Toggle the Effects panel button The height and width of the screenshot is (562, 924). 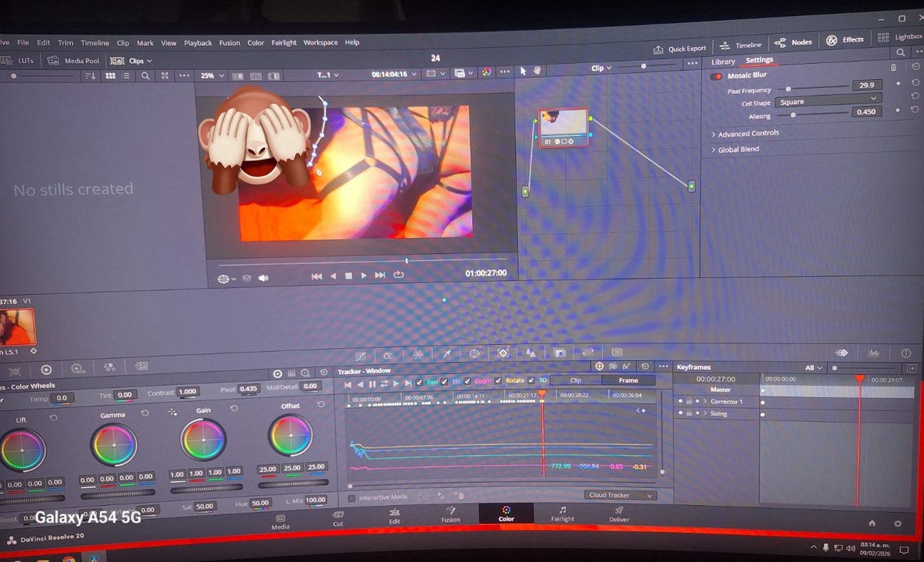(845, 39)
